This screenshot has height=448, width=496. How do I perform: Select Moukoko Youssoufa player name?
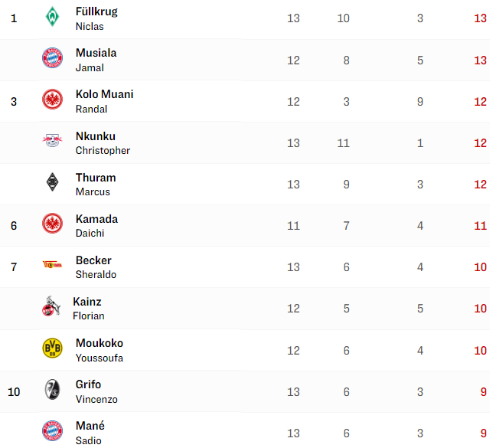point(100,350)
